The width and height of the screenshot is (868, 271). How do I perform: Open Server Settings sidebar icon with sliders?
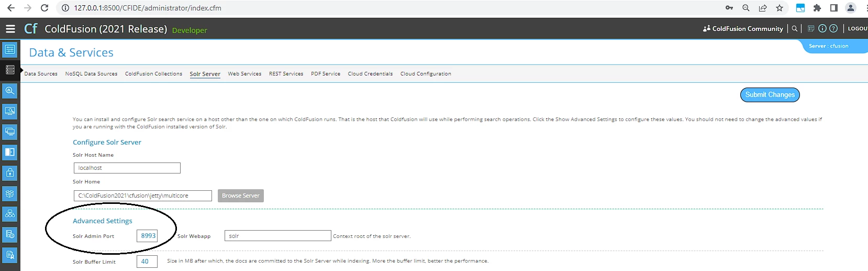[10, 50]
